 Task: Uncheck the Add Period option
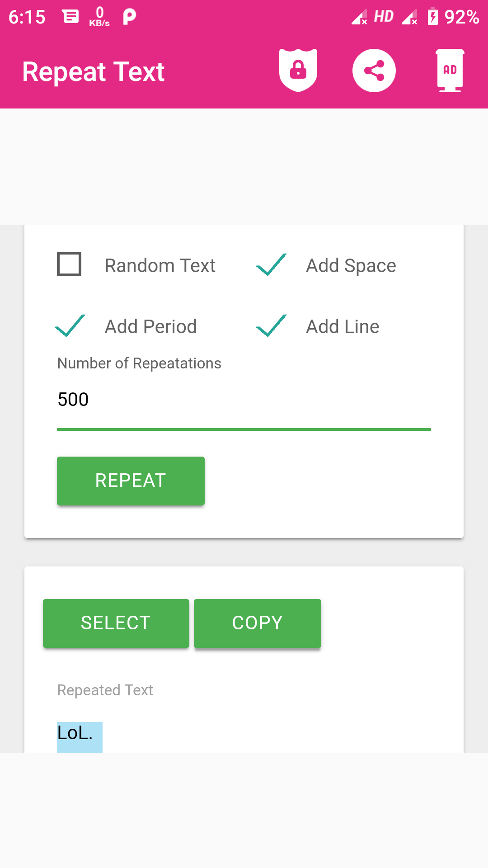tap(70, 325)
